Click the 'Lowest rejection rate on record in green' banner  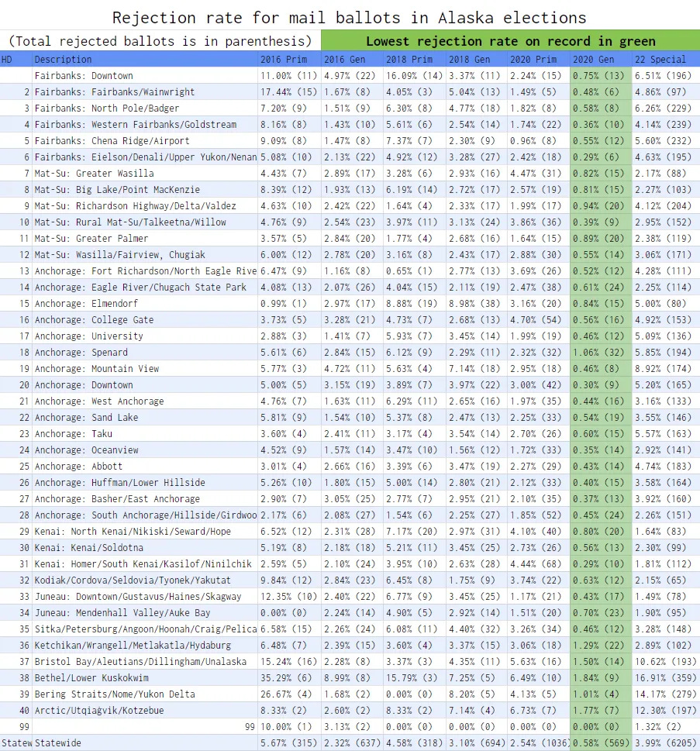click(x=510, y=41)
